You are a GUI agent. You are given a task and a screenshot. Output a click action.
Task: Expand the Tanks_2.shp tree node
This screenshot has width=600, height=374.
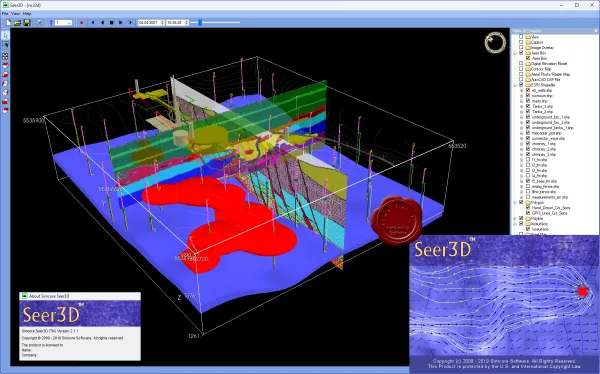click(522, 112)
